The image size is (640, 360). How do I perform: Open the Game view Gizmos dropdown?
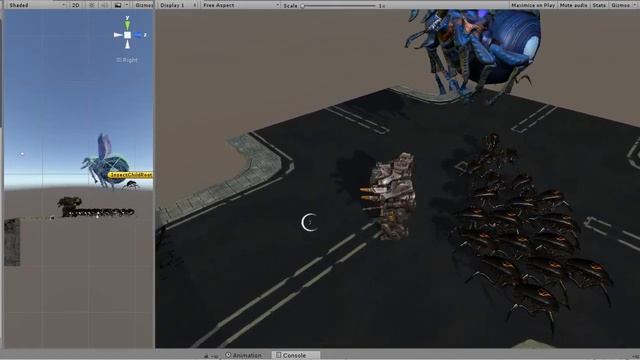(x=623, y=5)
